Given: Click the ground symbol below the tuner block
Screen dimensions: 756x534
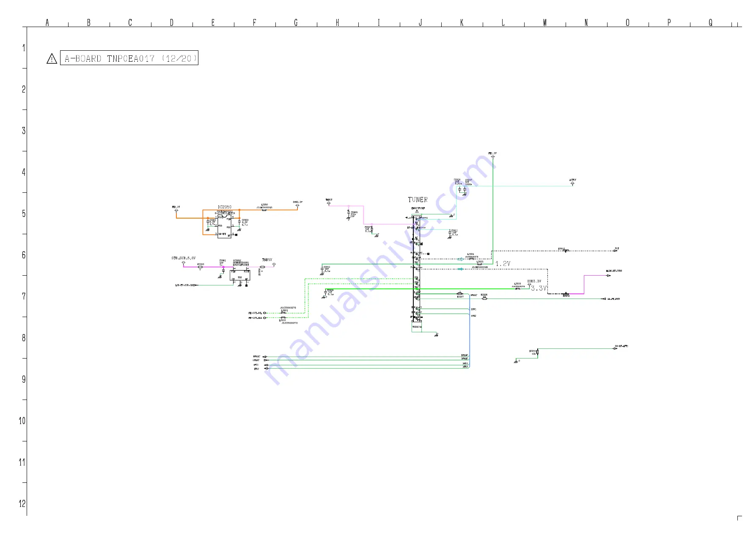Looking at the screenshot, I should (x=436, y=335).
